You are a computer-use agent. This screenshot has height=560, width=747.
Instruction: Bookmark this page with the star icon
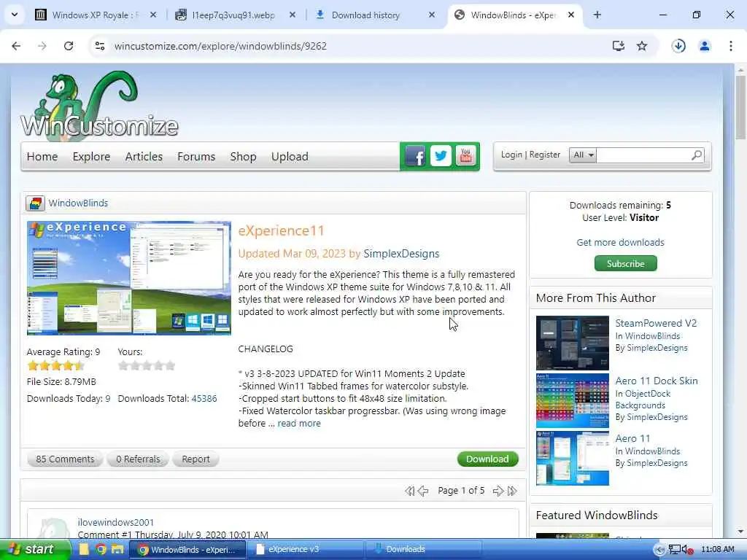click(642, 46)
